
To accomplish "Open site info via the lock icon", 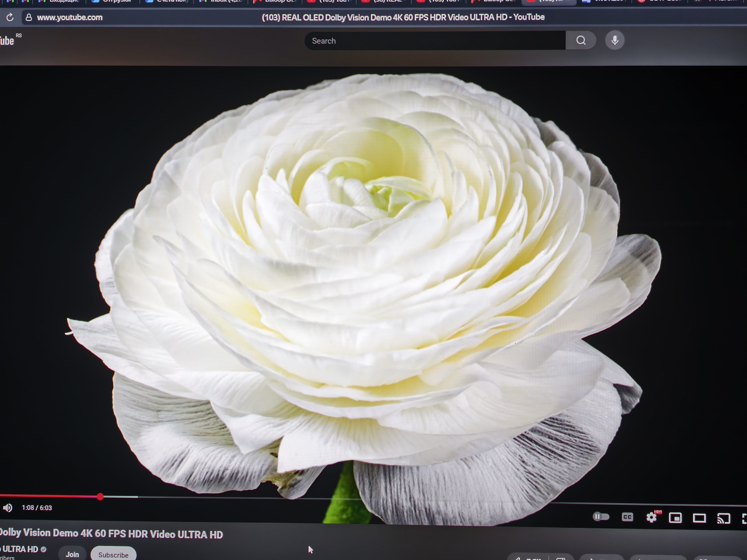I will 29,17.
